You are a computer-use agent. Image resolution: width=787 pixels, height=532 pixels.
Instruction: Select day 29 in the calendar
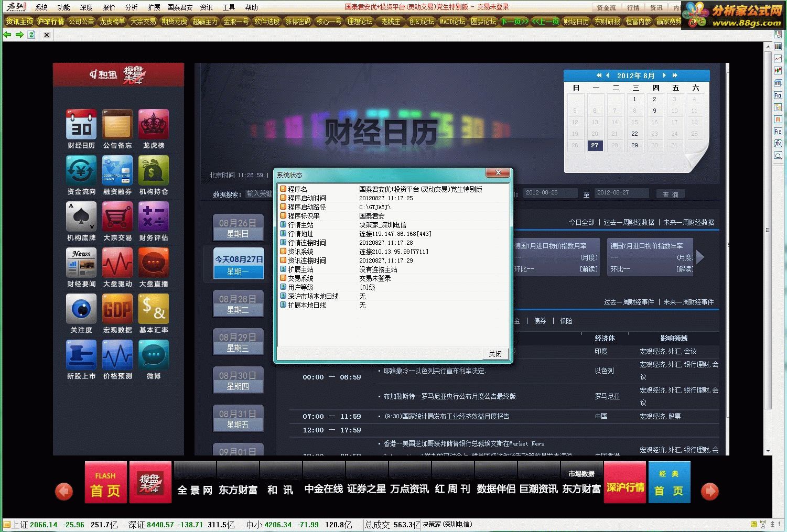[634, 145]
